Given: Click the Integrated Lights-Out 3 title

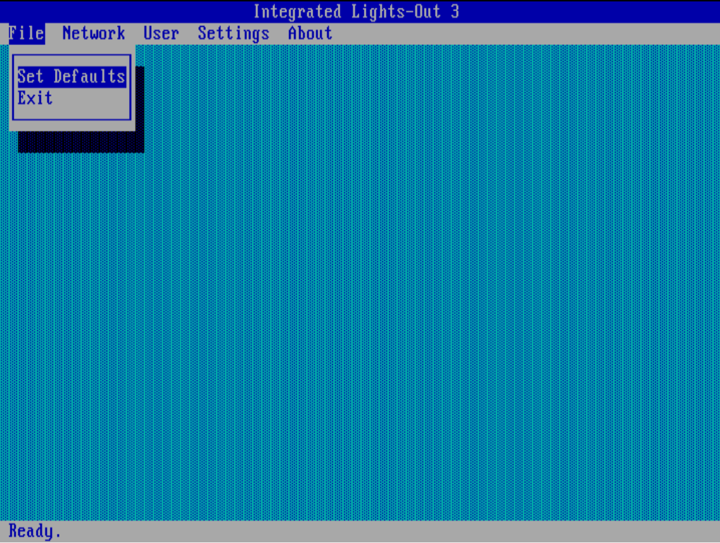Looking at the screenshot, I should tap(356, 11).
